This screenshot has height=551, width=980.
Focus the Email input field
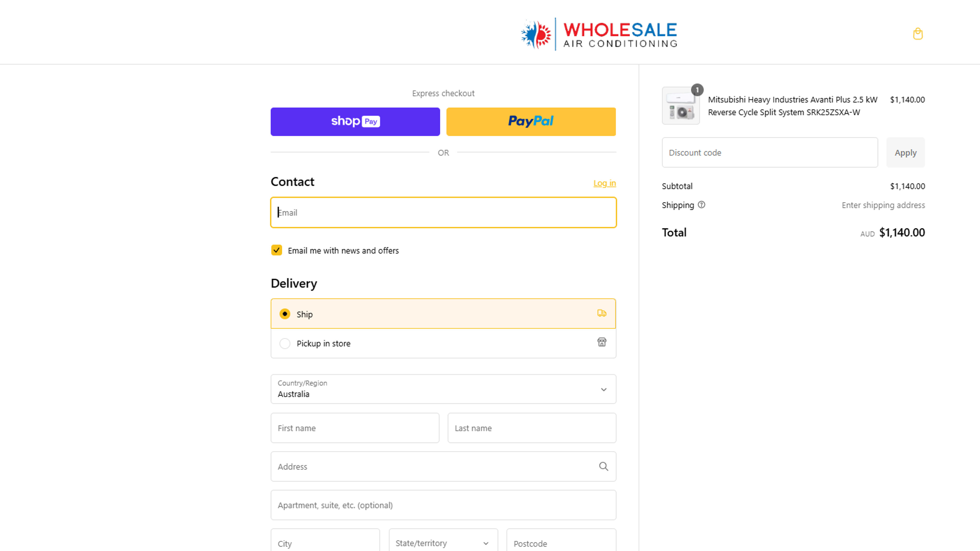443,212
